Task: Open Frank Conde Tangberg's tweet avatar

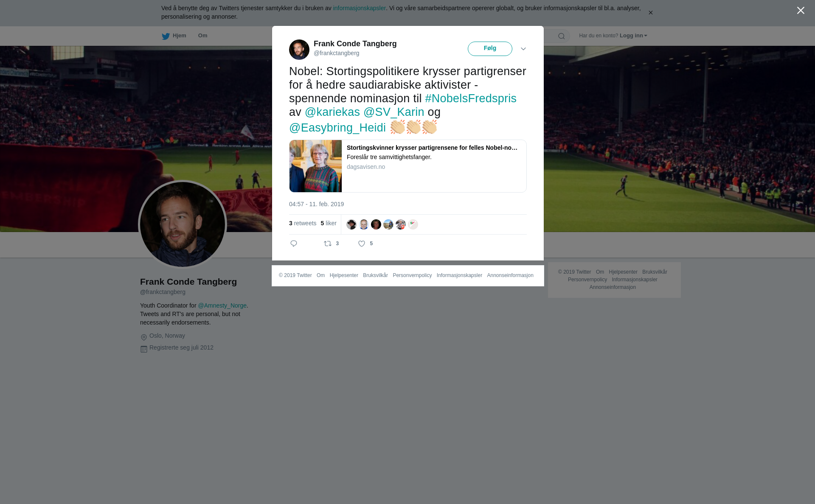Action: [299, 50]
